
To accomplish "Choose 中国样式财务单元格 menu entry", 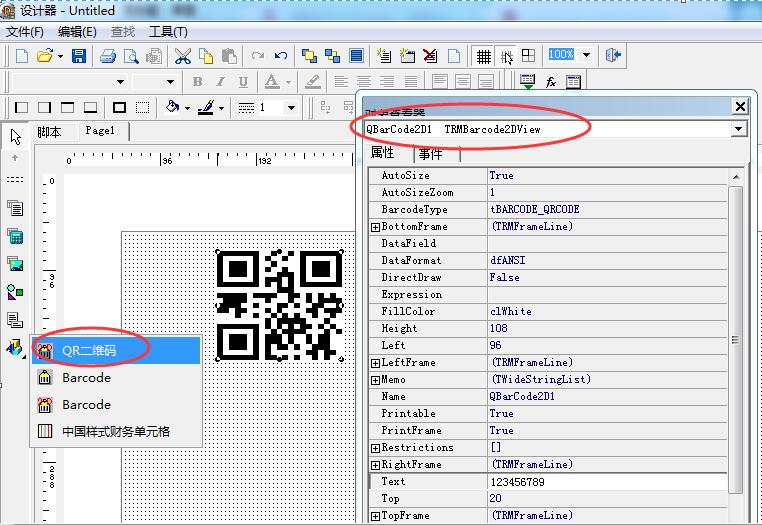I will 117,431.
